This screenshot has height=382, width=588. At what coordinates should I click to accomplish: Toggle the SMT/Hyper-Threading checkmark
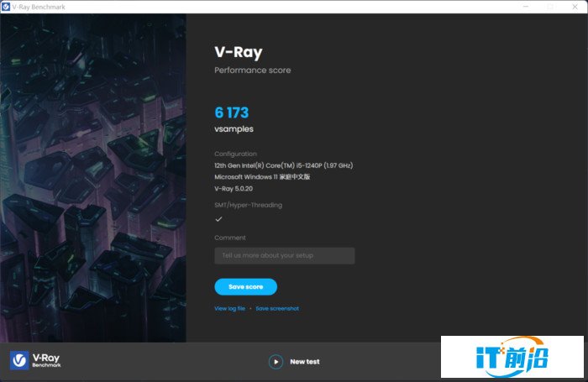pyautogui.click(x=218, y=219)
